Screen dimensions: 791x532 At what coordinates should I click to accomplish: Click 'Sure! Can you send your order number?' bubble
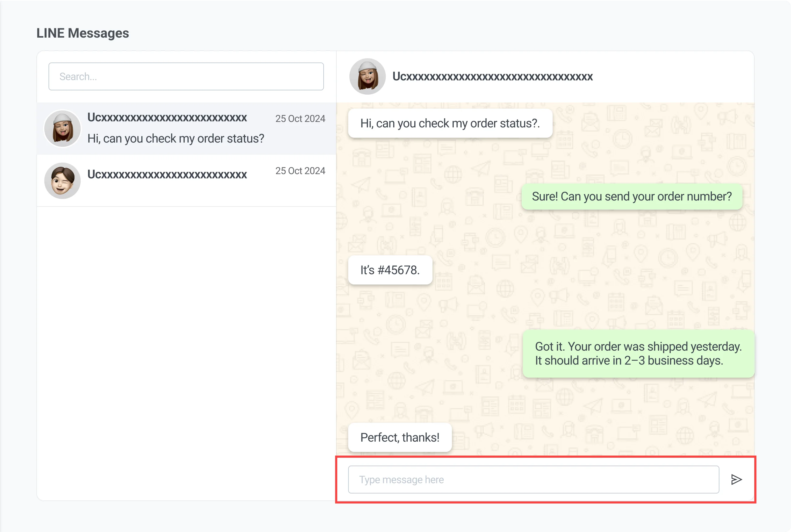(631, 197)
